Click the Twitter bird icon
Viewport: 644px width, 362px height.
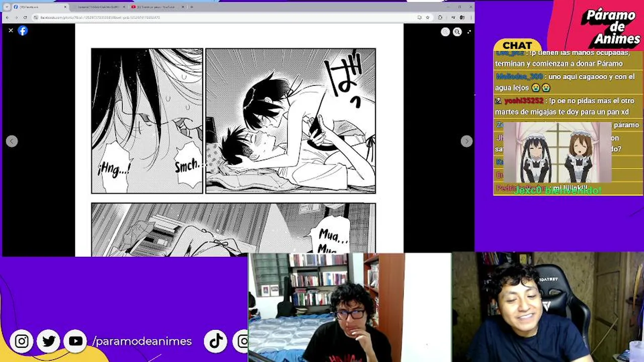(49, 341)
